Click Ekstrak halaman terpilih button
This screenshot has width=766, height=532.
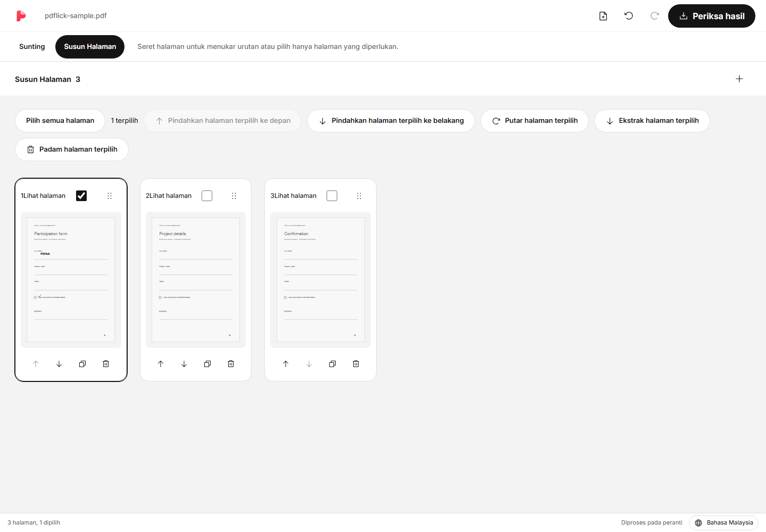tap(652, 121)
